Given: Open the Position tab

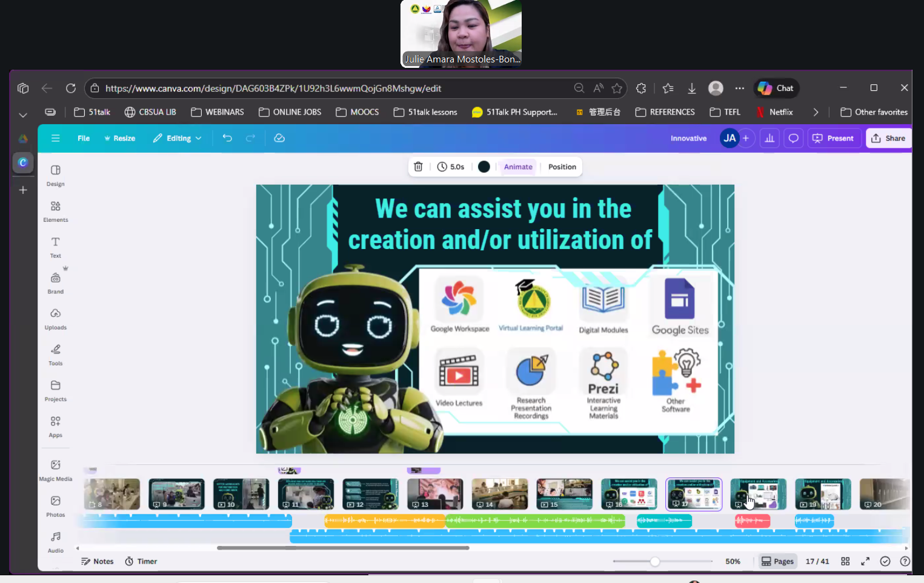Looking at the screenshot, I should coord(562,167).
